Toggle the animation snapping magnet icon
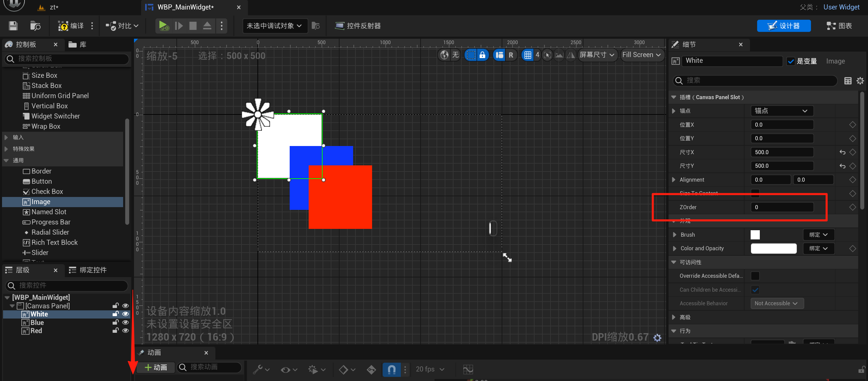This screenshot has width=868, height=381. click(x=391, y=369)
